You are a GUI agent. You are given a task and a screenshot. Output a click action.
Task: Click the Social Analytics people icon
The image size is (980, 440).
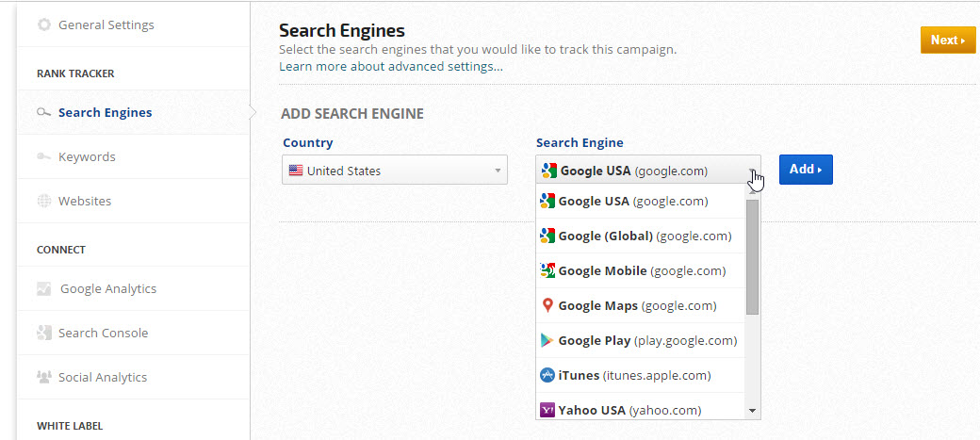pos(43,377)
